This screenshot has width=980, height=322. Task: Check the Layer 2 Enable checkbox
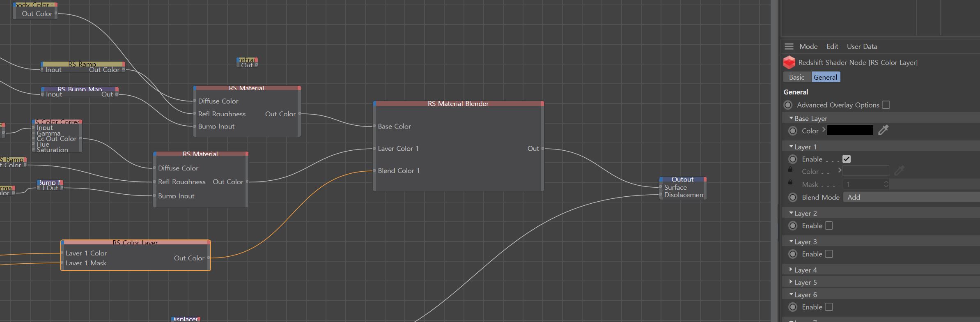[829, 225]
